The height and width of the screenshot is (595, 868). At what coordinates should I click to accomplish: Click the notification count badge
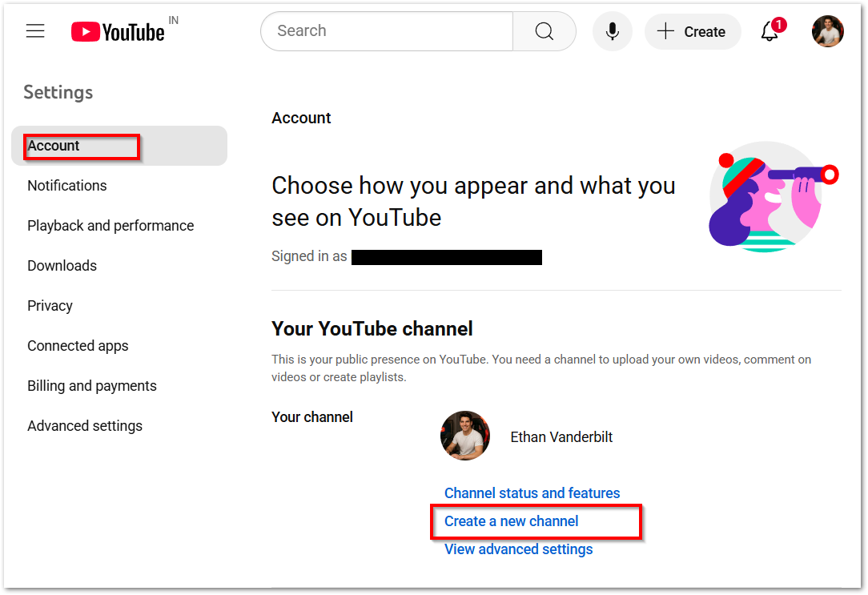778,23
